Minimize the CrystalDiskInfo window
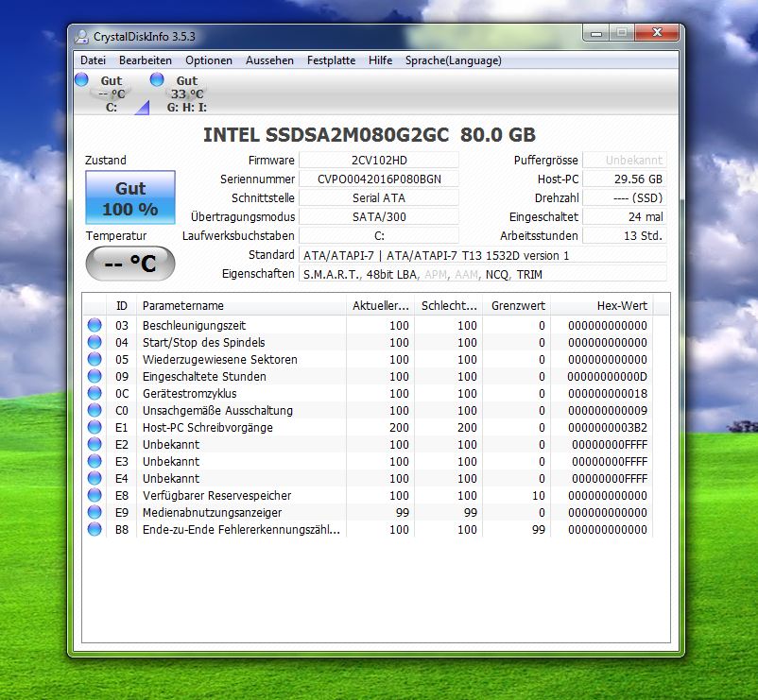The height and width of the screenshot is (700, 758). 596,33
